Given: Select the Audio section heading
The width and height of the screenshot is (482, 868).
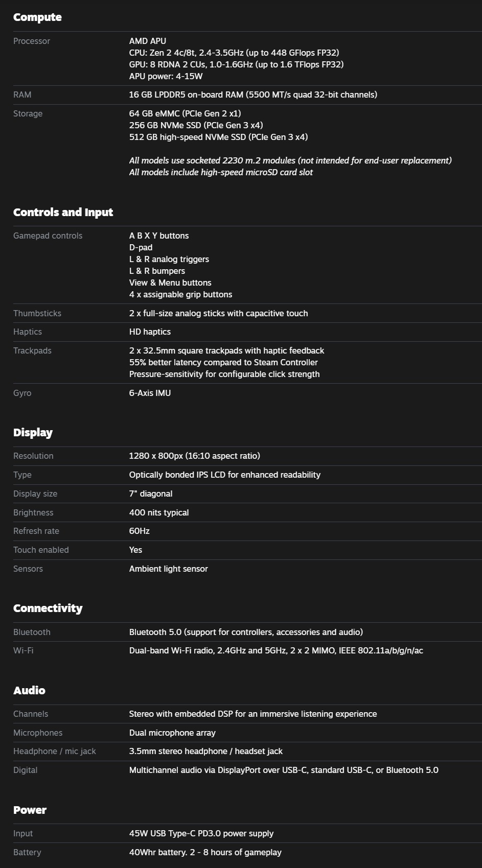Looking at the screenshot, I should [x=29, y=691].
